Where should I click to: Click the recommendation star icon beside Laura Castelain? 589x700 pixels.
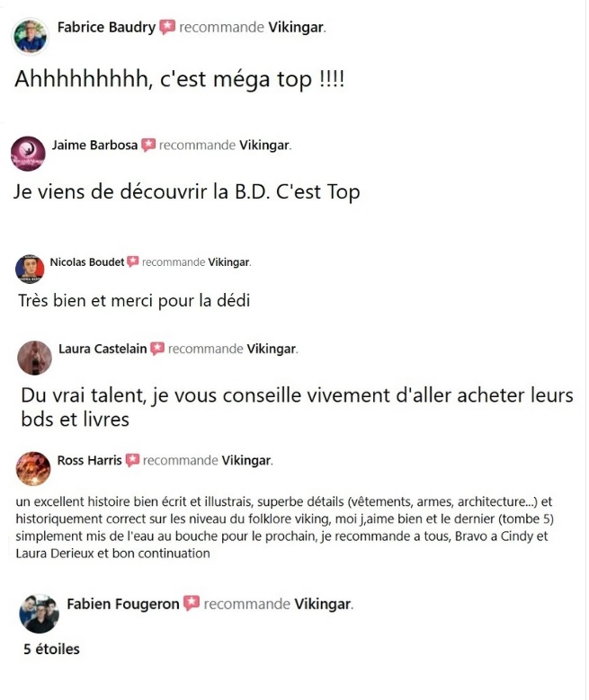[x=157, y=349]
